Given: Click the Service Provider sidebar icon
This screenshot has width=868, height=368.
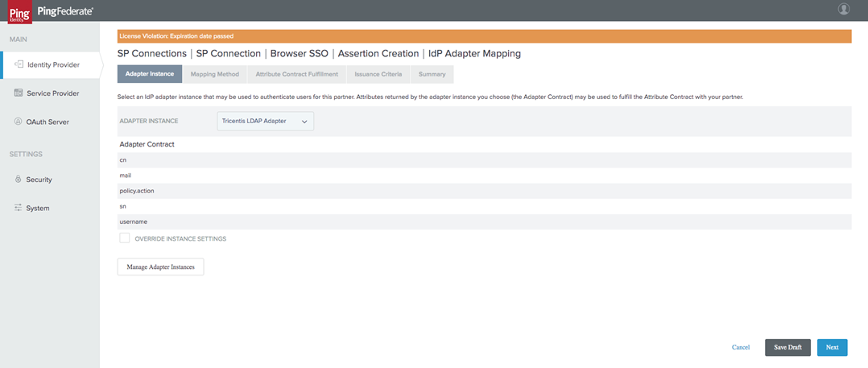Looking at the screenshot, I should pos(18,93).
